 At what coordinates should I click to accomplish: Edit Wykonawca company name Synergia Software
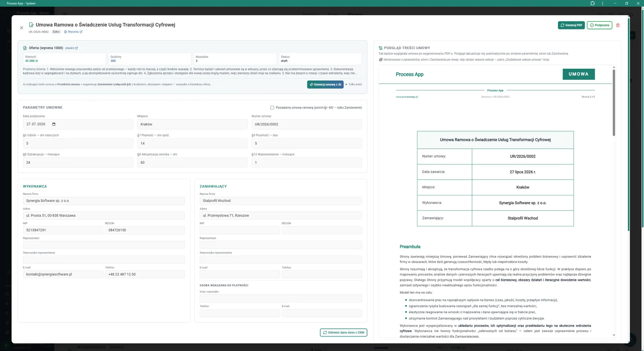104,201
